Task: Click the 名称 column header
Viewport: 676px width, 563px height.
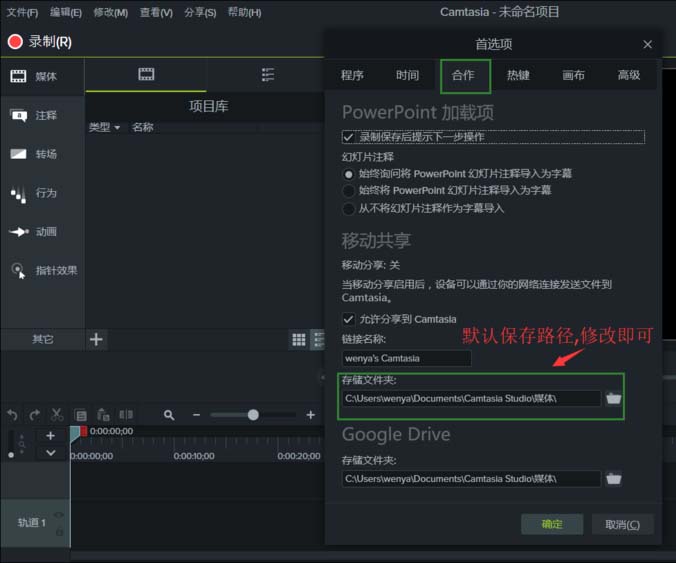Action: pyautogui.click(x=143, y=127)
